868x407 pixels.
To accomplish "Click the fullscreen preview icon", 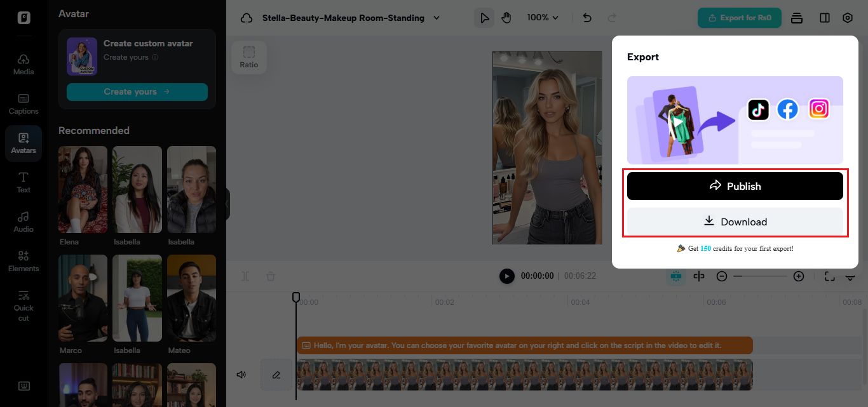I will tap(829, 276).
